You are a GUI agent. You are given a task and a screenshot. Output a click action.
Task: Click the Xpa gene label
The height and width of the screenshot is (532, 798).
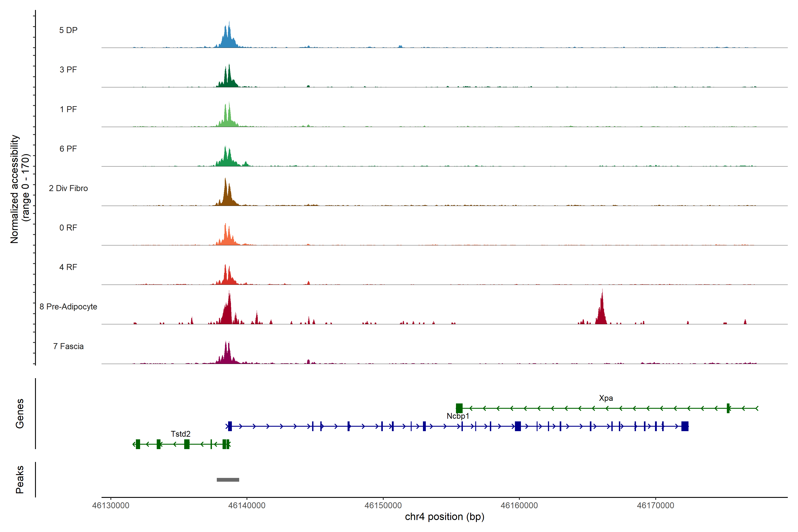tap(606, 398)
